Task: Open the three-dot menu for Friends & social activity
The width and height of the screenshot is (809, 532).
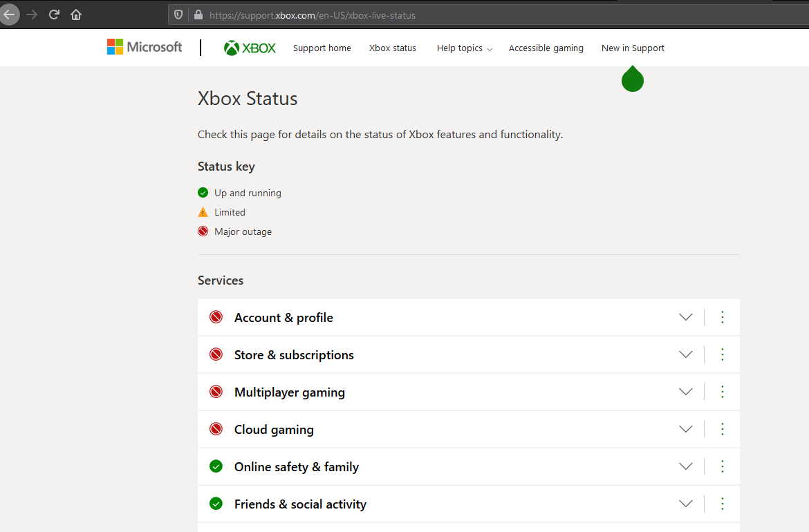Action: coord(723,504)
